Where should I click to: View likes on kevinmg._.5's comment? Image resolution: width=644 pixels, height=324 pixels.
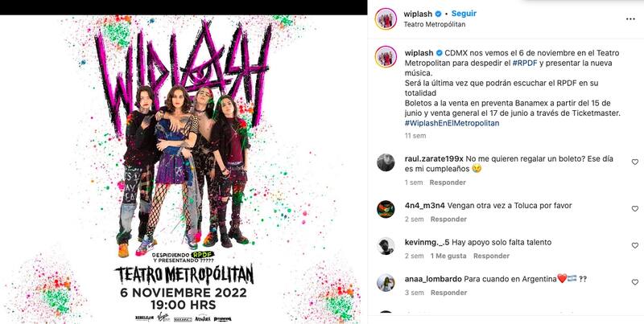coord(448,256)
